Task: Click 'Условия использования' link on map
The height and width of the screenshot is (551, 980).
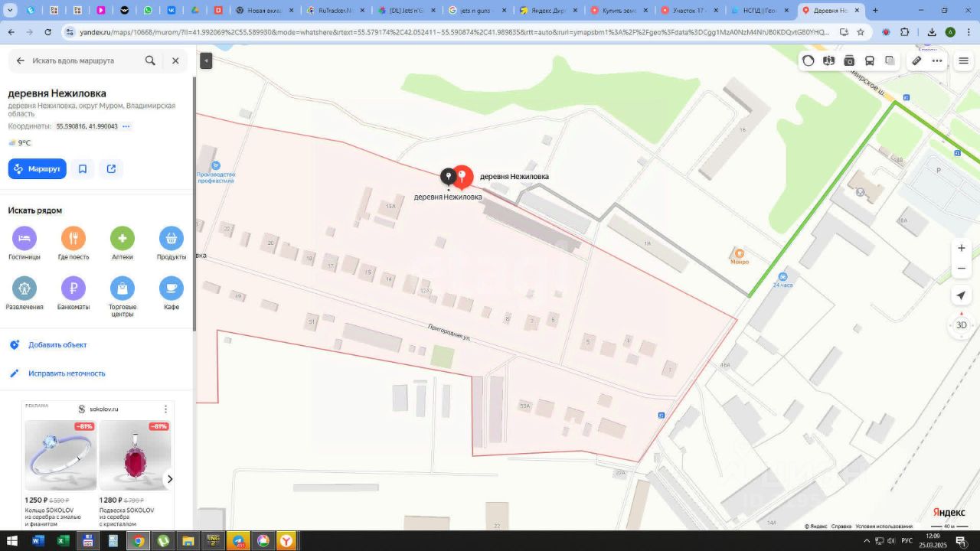Action: pyautogui.click(x=884, y=527)
